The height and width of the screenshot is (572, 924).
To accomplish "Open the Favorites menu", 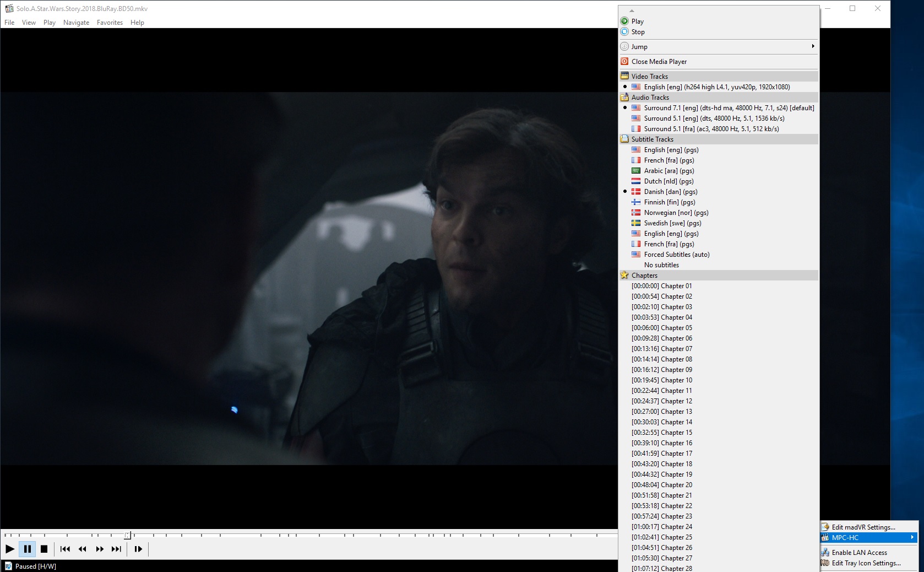I will coord(110,23).
